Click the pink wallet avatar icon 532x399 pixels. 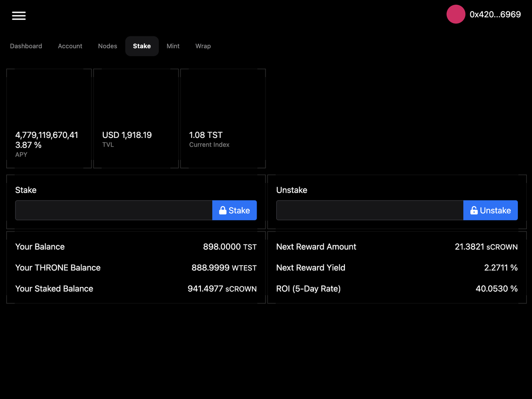pyautogui.click(x=456, y=14)
